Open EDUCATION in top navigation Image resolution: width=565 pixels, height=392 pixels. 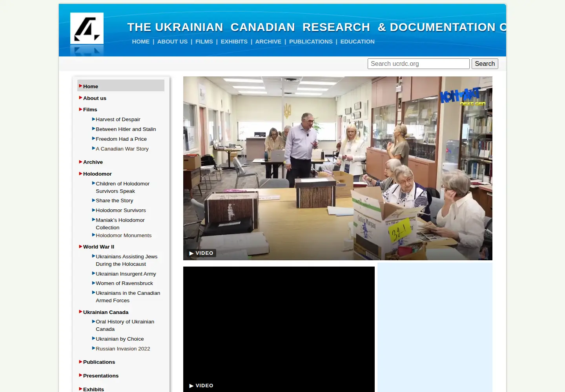click(x=357, y=42)
